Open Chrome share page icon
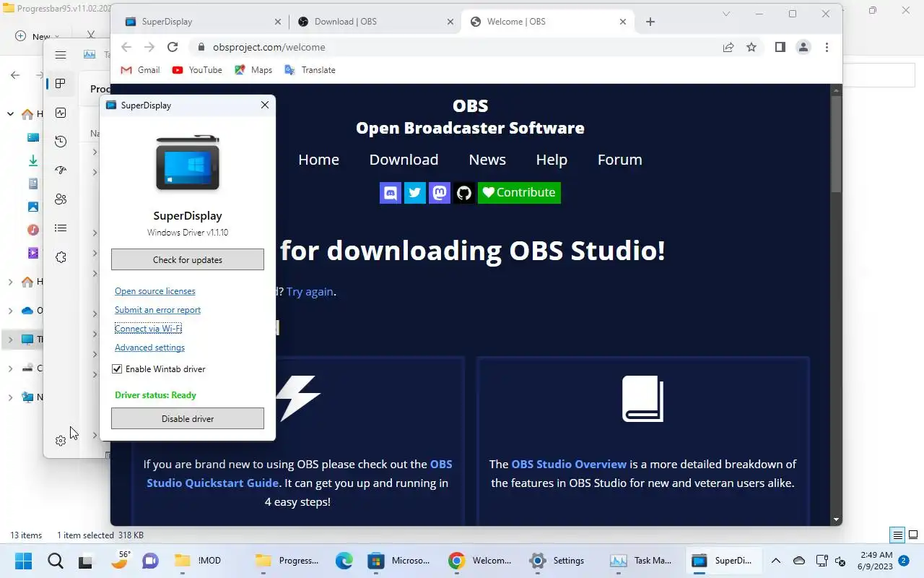 pyautogui.click(x=728, y=47)
